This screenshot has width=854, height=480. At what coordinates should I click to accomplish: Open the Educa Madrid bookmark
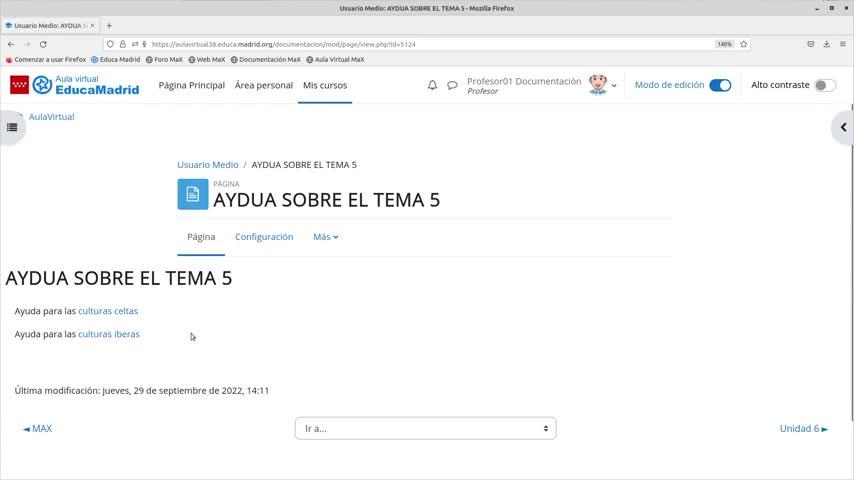tap(115, 59)
